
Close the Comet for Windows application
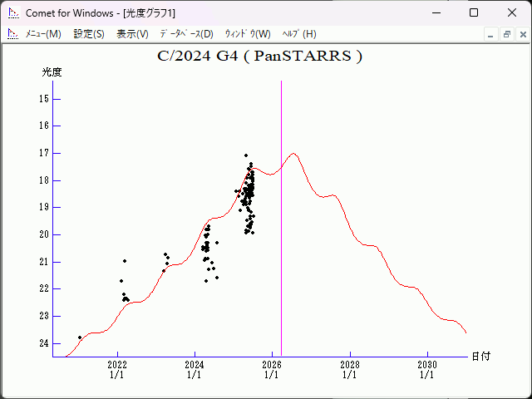[512, 12]
